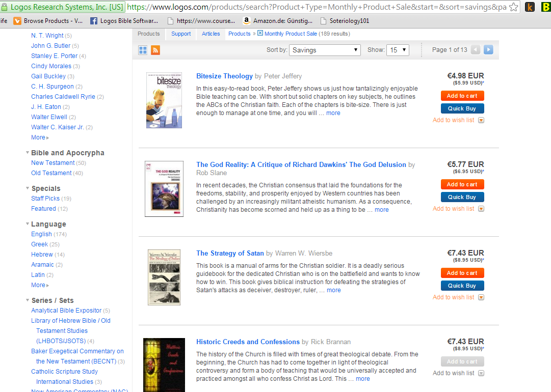
Task: Quick Buy The Strategy of Satan
Action: point(462,286)
